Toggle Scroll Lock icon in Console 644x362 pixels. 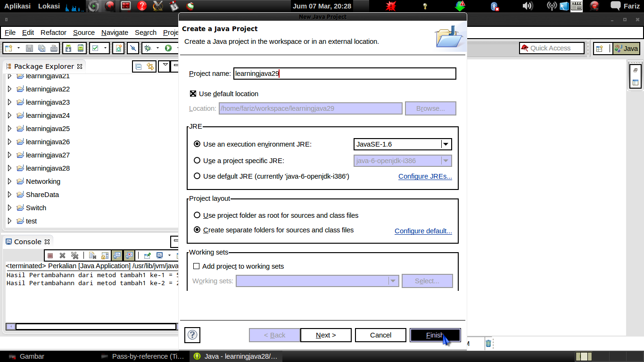tap(105, 255)
